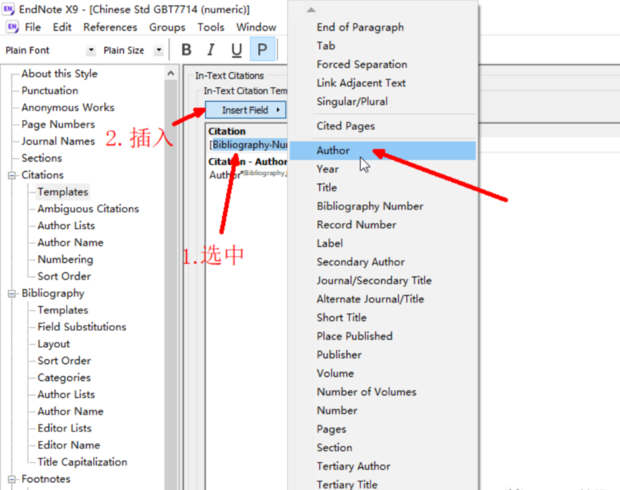
Task: Click the Italic formatting button
Action: (211, 50)
